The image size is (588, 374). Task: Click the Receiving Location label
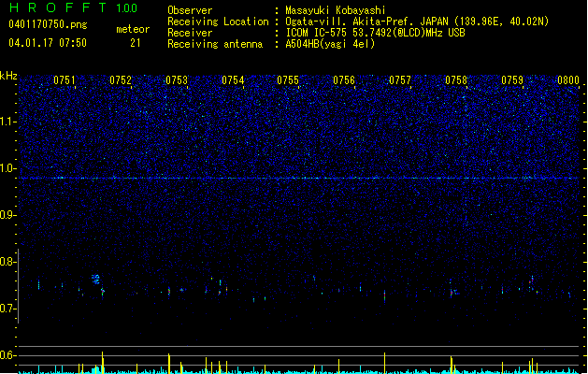[x=218, y=22]
